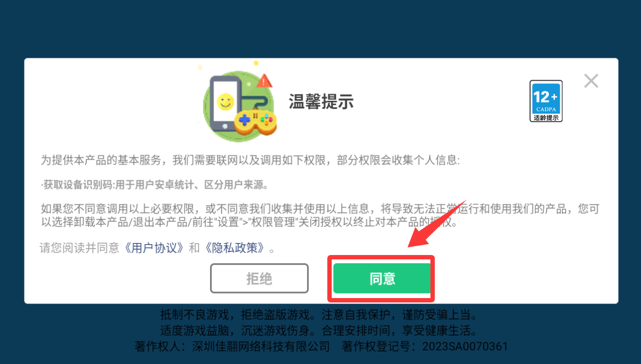The width and height of the screenshot is (641, 364).
Task: Open the CADPA 12+ age rating badge
Action: pos(546,101)
